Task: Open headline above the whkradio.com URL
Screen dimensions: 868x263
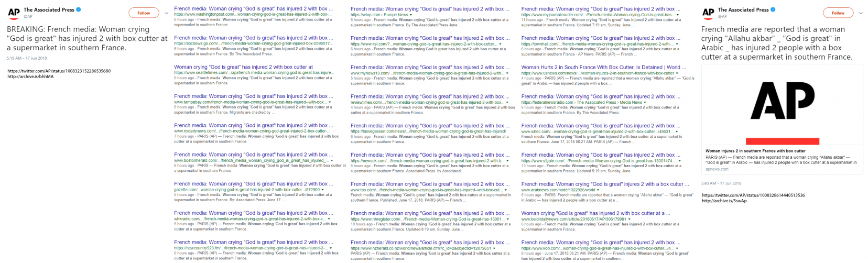Action: pyautogui.click(x=253, y=213)
